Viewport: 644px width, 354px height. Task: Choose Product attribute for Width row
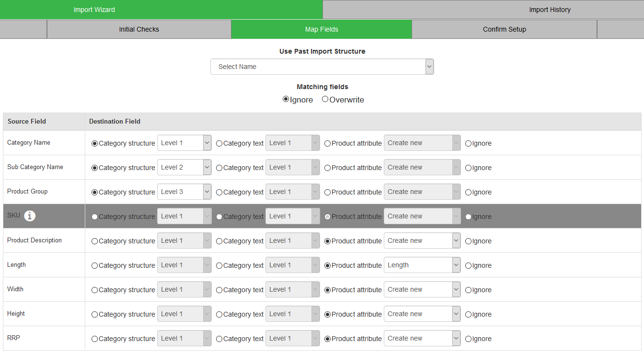pos(328,290)
